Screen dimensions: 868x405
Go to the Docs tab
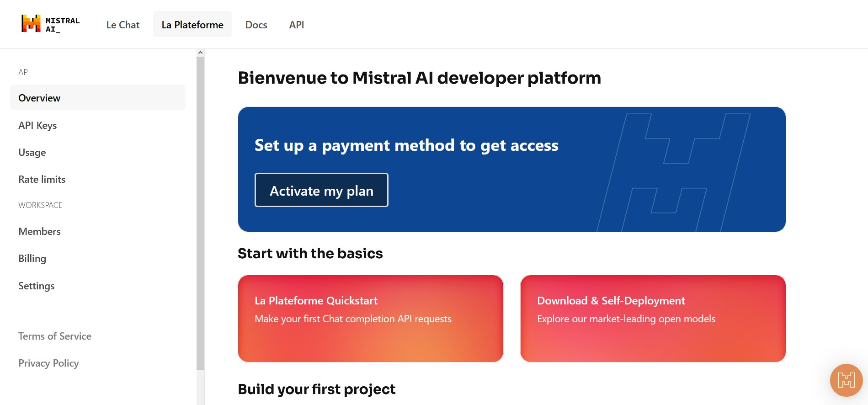[256, 25]
